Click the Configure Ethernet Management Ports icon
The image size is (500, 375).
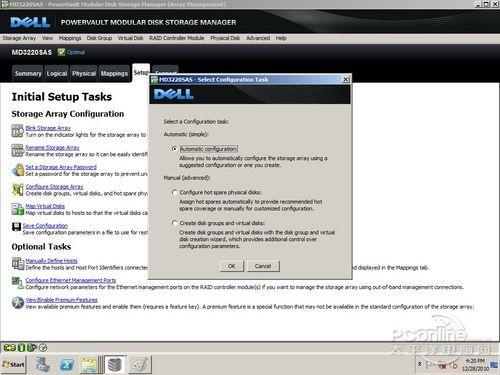[x=17, y=283]
